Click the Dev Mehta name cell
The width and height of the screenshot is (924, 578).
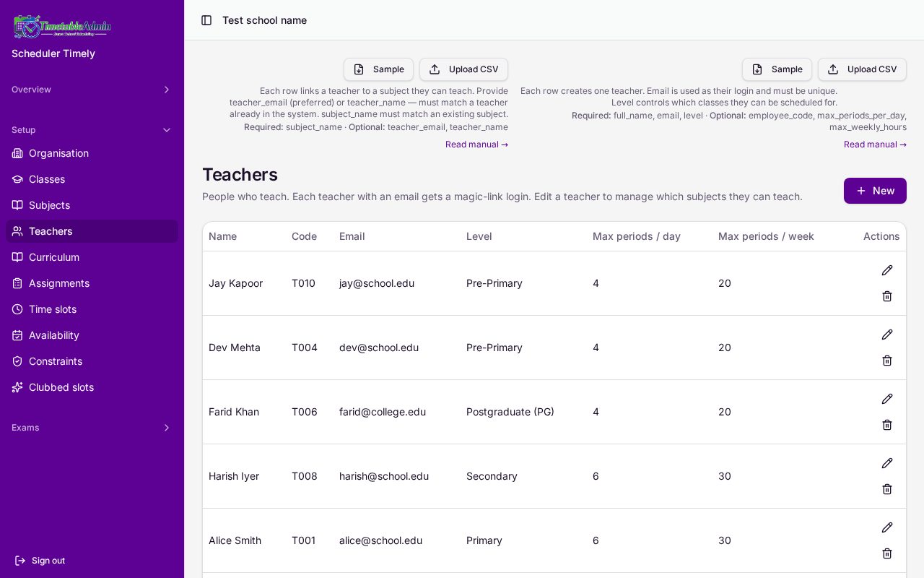[235, 348]
